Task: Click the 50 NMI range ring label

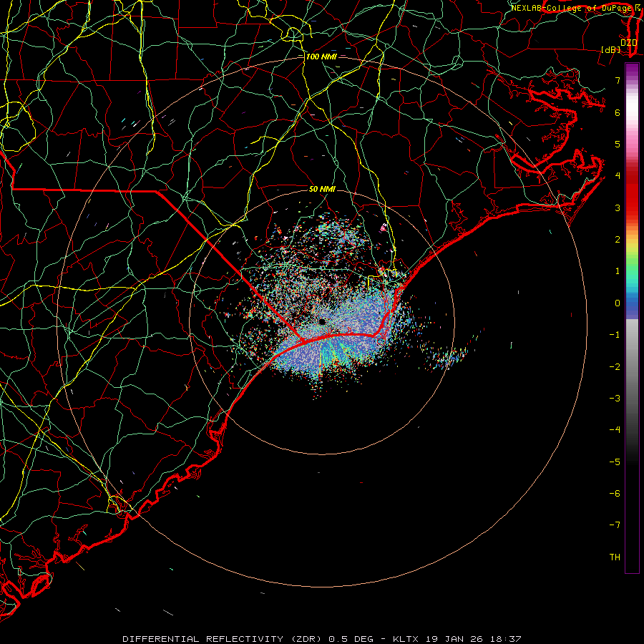Action: click(x=322, y=189)
